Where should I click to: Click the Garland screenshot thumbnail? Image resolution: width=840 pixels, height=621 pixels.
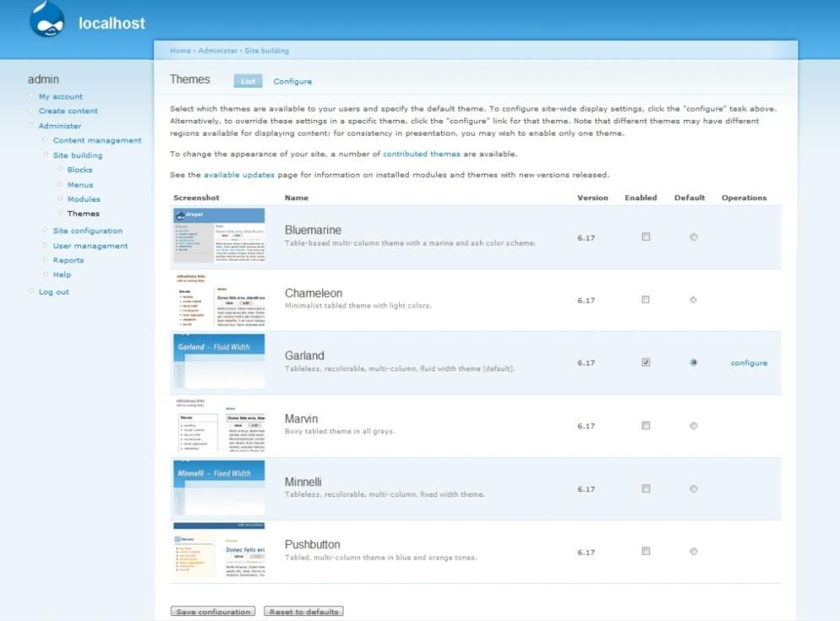(219, 362)
